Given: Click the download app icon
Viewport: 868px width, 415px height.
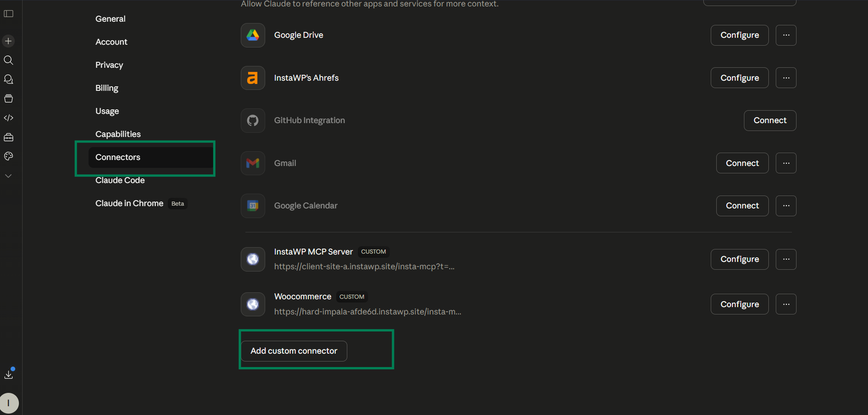Looking at the screenshot, I should 9,374.
